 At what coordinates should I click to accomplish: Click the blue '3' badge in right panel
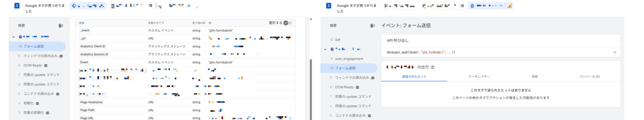(x=328, y=6)
